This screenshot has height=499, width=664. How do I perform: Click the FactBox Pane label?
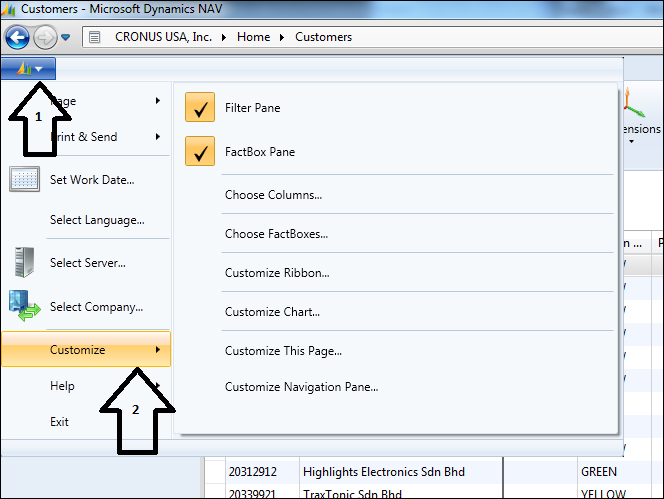coord(260,152)
